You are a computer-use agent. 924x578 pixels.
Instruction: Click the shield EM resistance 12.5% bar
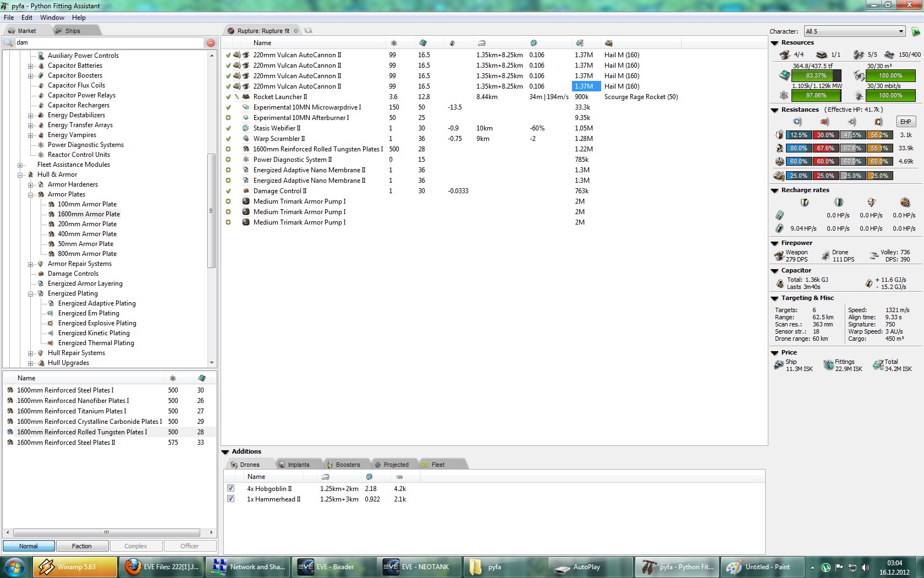tap(799, 135)
